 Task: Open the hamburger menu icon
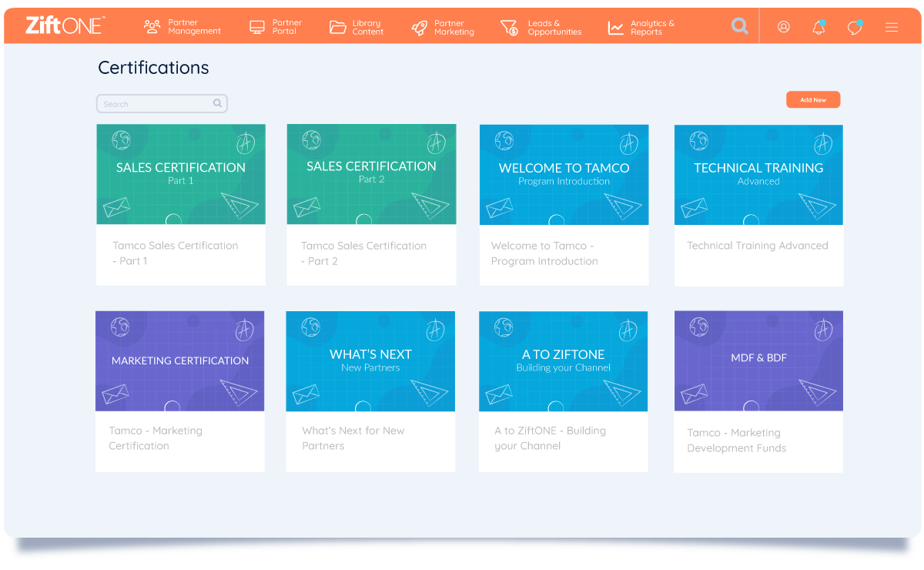tap(892, 28)
